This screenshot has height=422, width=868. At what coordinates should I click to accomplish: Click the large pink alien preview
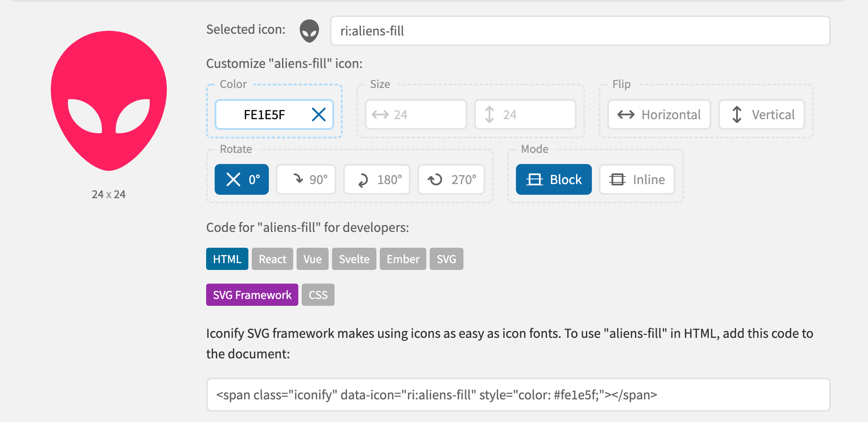109,101
